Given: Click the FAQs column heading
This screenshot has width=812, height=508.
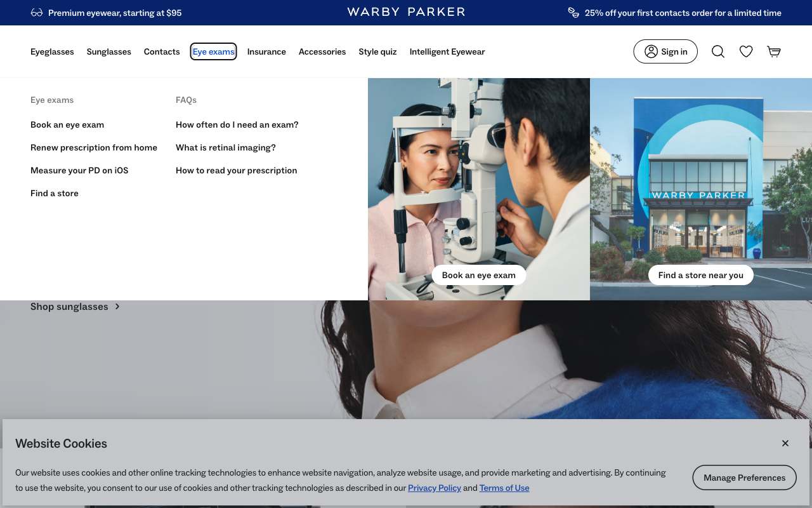Looking at the screenshot, I should point(186,100).
